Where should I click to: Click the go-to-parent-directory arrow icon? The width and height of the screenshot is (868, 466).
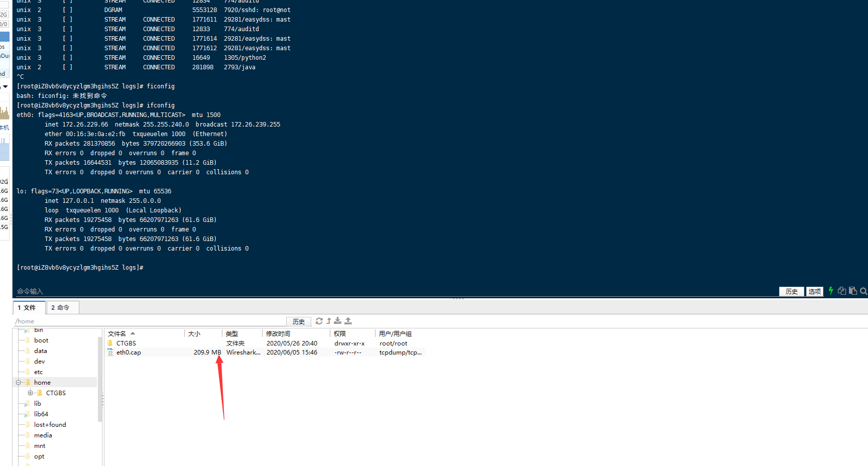coord(329,321)
